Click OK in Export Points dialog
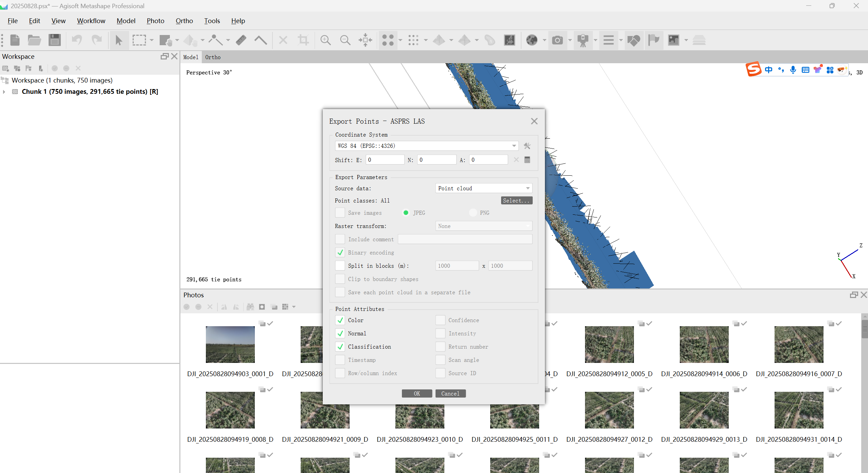The image size is (868, 473). [x=417, y=393]
